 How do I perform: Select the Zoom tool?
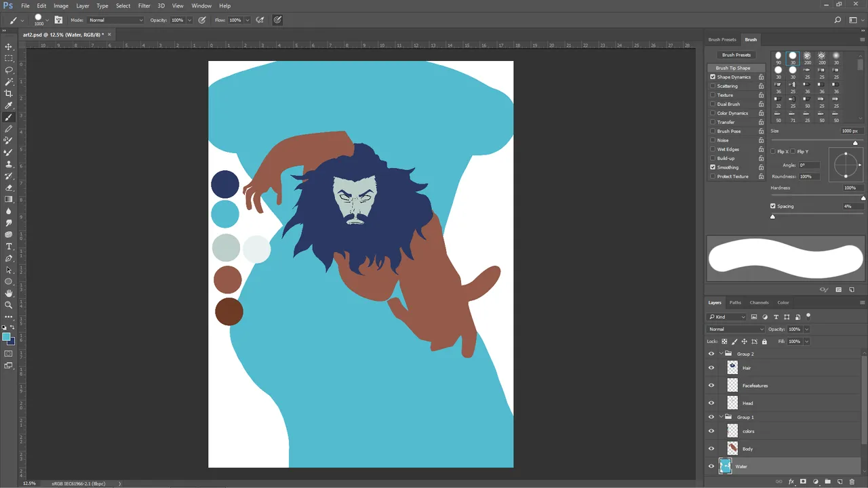pos(9,305)
